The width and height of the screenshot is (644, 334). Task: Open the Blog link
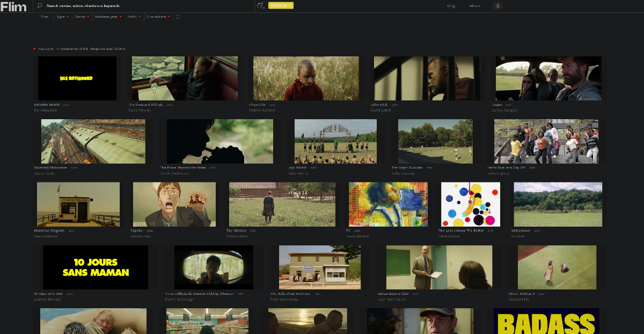pos(451,6)
